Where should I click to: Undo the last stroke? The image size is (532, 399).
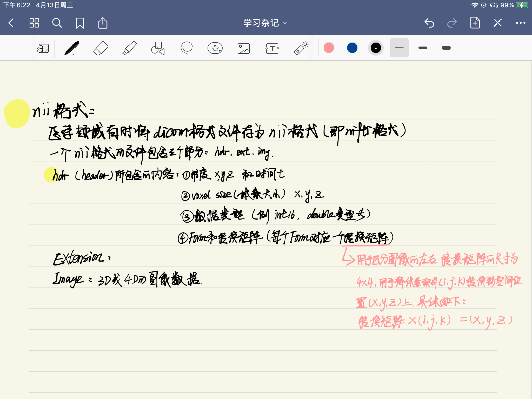pos(429,23)
